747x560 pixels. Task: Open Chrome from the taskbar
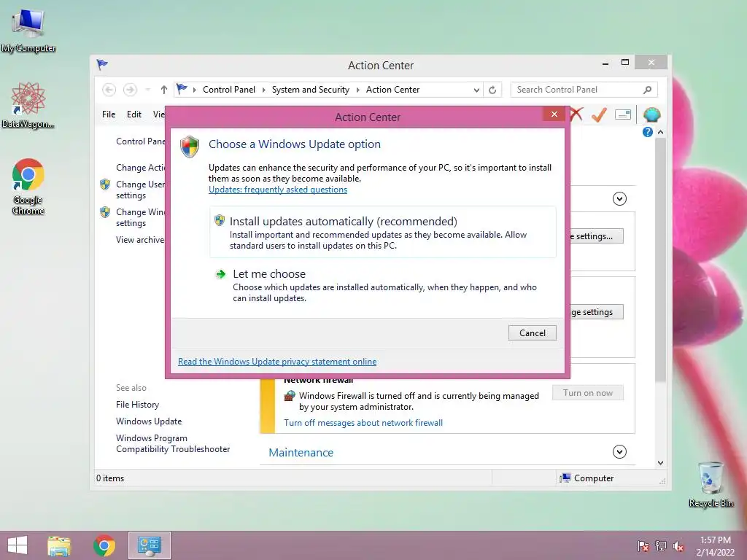(104, 545)
